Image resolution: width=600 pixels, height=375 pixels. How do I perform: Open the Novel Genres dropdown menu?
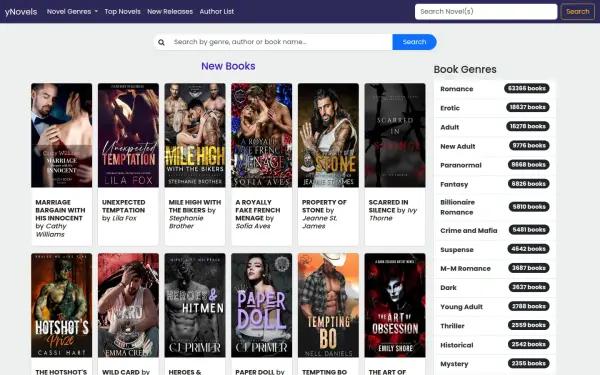pos(72,11)
